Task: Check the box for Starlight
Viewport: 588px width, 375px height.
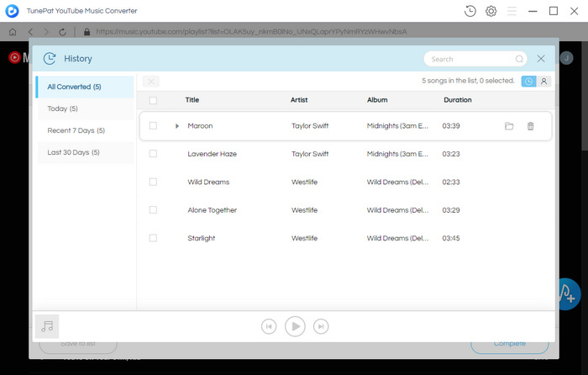Action: (153, 238)
